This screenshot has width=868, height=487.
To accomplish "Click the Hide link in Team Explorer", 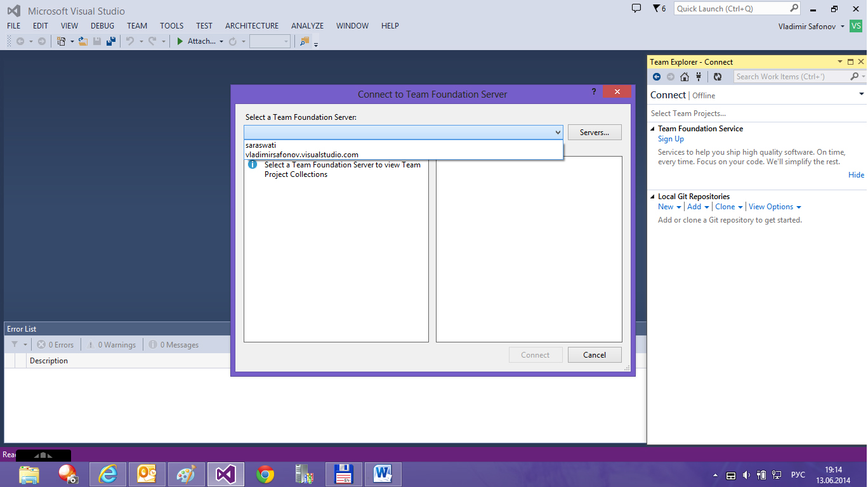I will point(856,175).
